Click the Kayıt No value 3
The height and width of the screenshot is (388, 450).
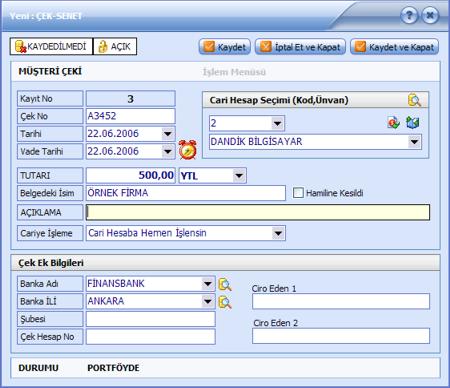(x=130, y=99)
